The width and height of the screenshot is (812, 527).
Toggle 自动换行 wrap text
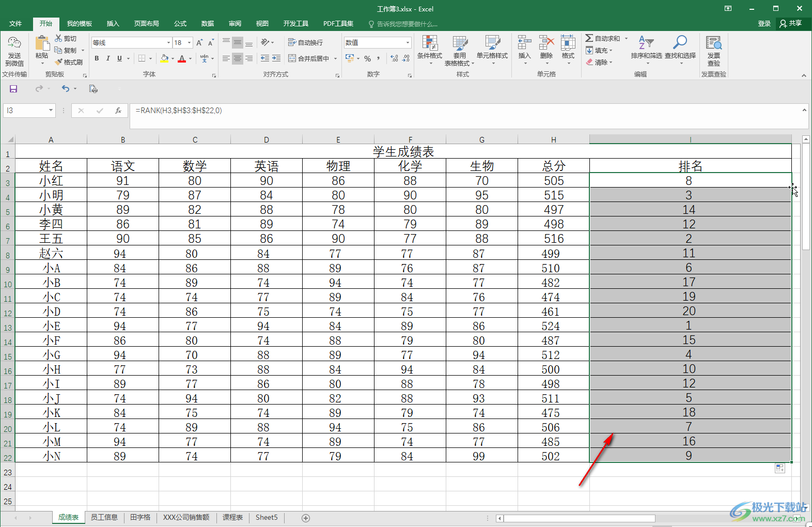click(305, 42)
